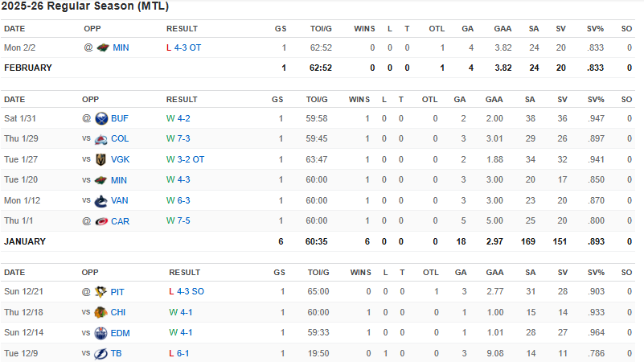Click the Edmonton Oilers logo
This screenshot has height=362, width=644.
(x=101, y=333)
